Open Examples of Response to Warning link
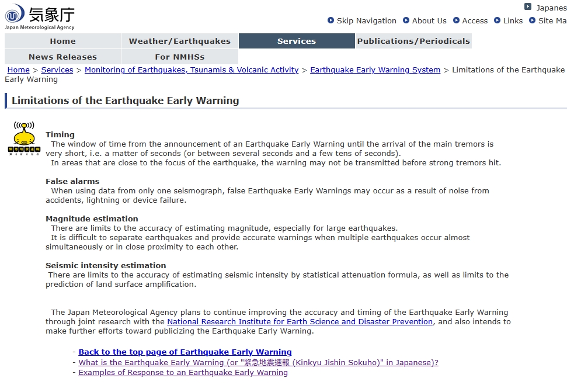This screenshot has height=392, width=567. (x=183, y=373)
